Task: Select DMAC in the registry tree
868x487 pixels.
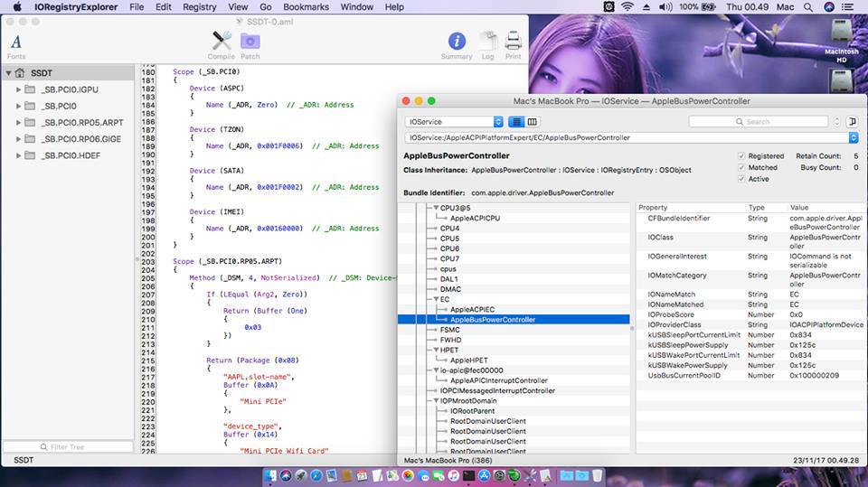Action: tap(450, 289)
